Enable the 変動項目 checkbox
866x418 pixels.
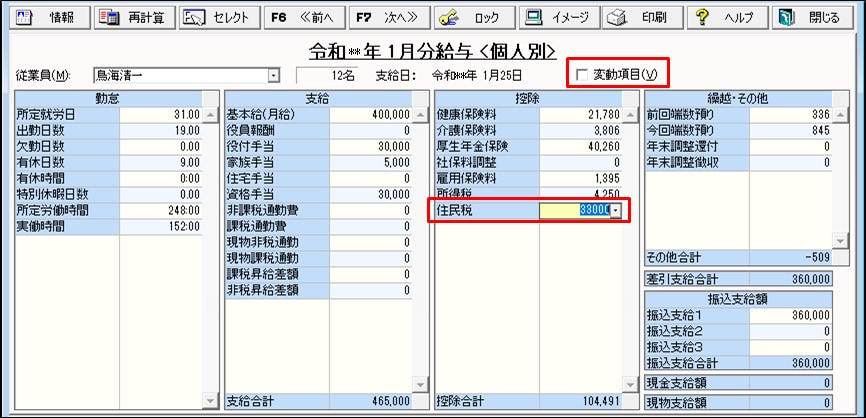(583, 75)
